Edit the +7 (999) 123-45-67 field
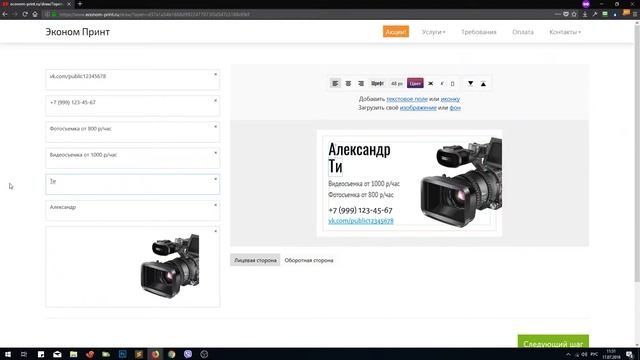 133,105
